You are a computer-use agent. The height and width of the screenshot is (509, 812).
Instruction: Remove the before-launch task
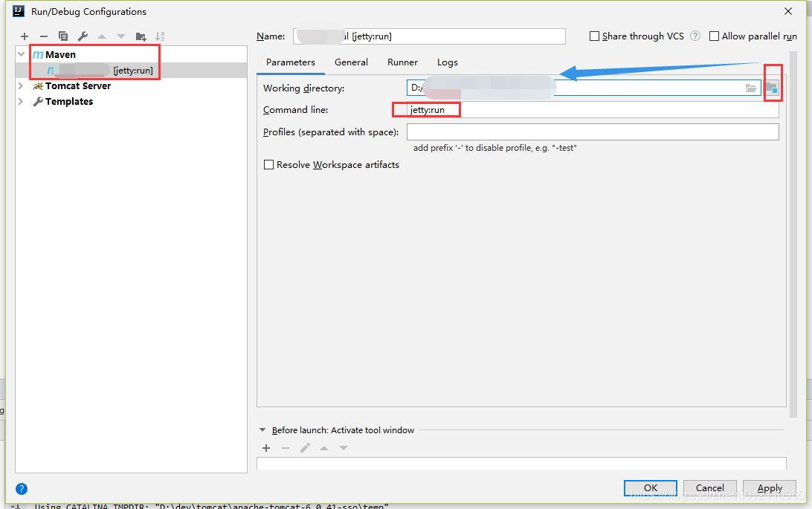286,448
